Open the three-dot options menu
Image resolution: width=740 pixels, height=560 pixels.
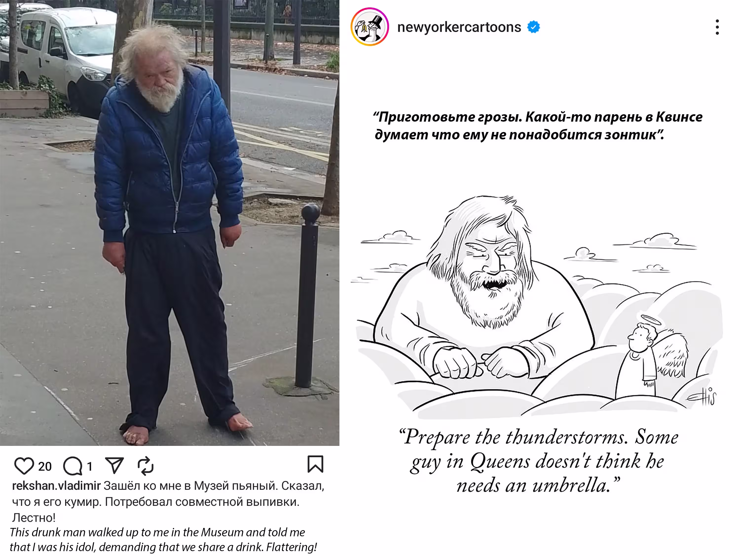pyautogui.click(x=717, y=27)
